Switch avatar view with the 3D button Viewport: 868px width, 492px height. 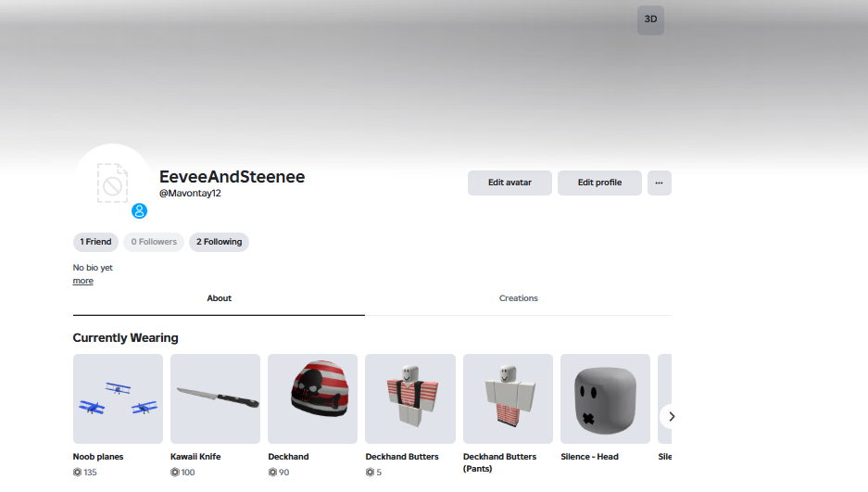click(650, 20)
